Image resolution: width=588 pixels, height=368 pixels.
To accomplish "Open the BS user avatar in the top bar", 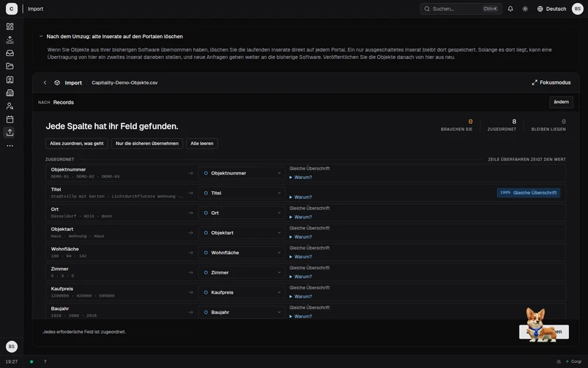I will coord(578,9).
